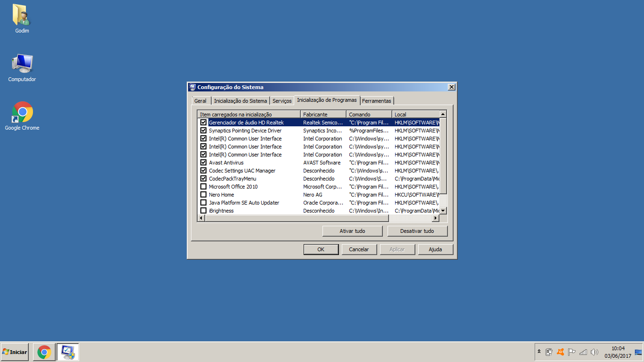Select the Synaptics Inco... manufacturer cell

[323, 131]
